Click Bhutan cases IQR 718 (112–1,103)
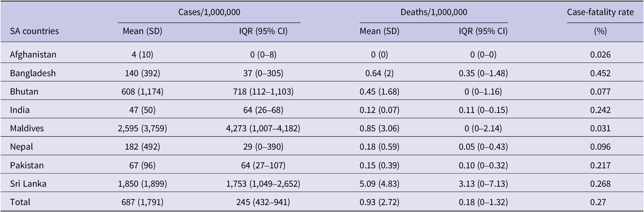 263,92
